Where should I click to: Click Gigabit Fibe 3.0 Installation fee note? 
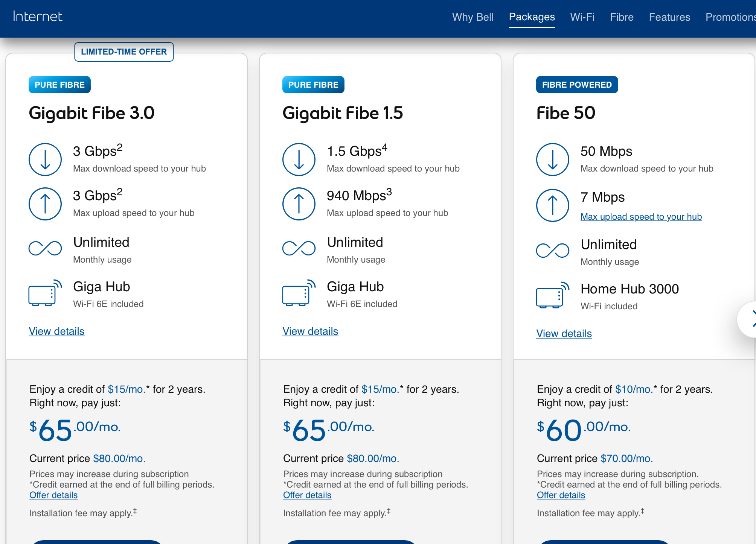point(83,513)
